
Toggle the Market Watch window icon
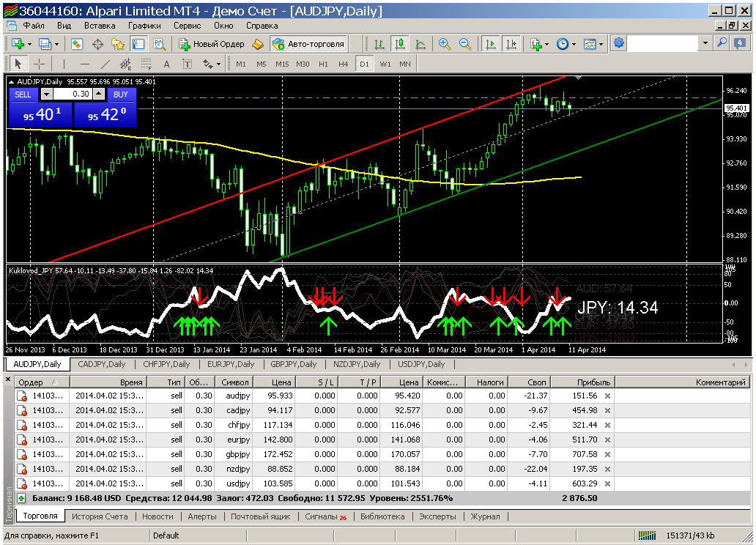coord(77,44)
